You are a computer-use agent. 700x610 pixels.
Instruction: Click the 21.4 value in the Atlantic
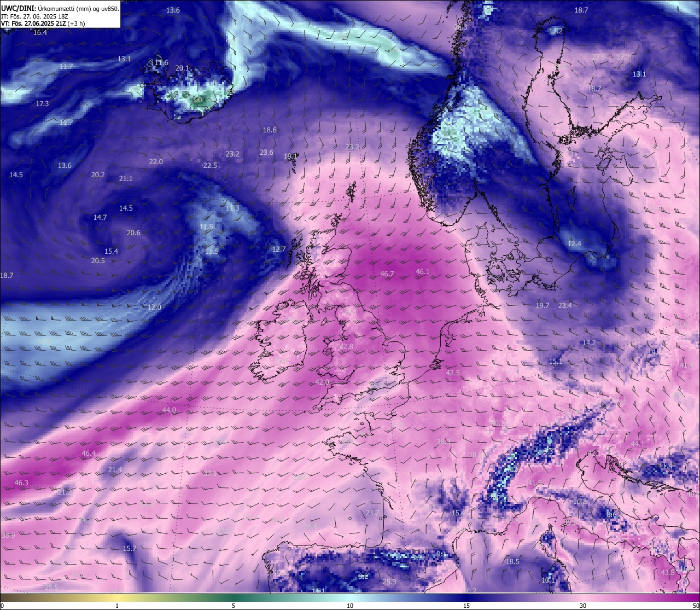115,470
